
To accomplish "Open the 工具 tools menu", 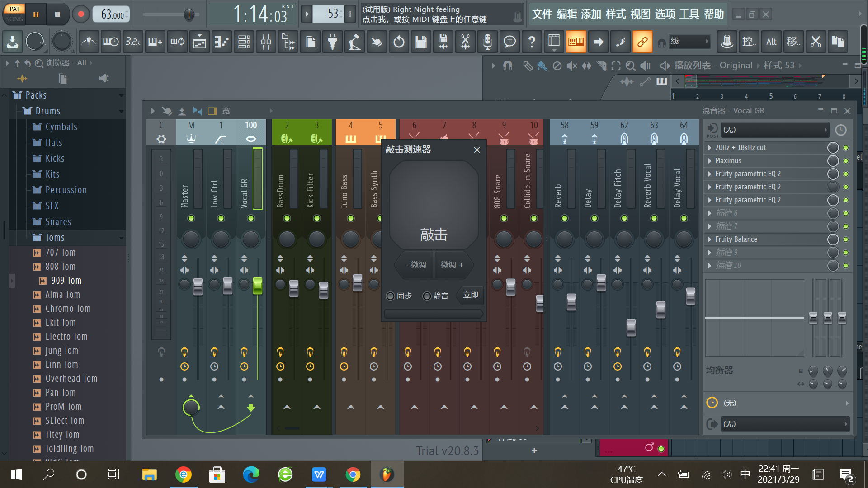I will 689,14.
